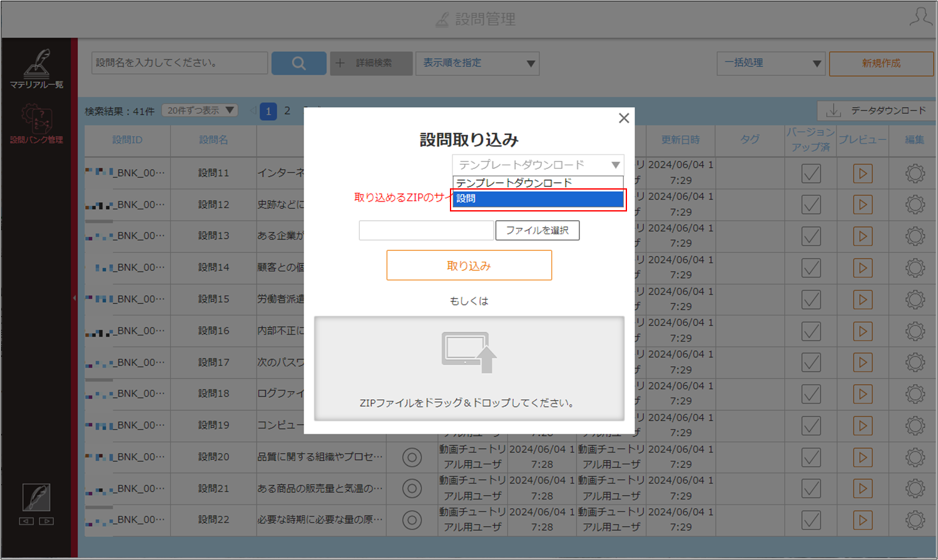Toggle version-up checkbox for 設問11
The image size is (938, 560).
pyautogui.click(x=811, y=173)
